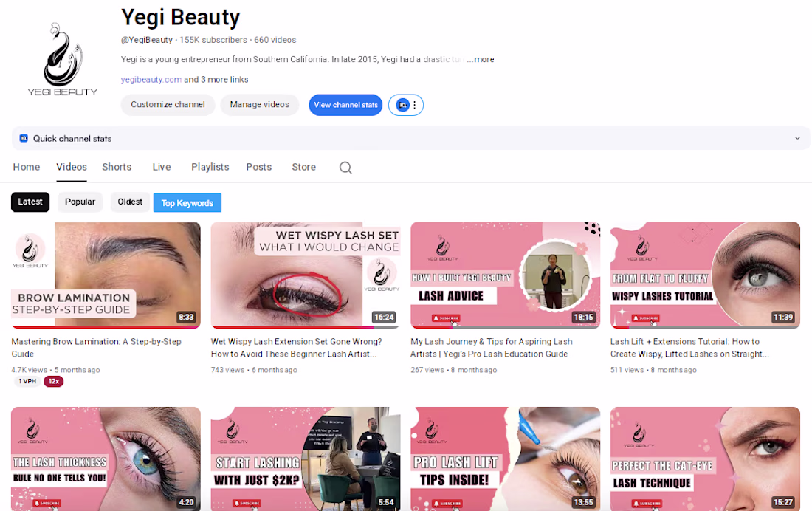The width and height of the screenshot is (812, 511).
Task: Open Perfect the Cat-Eye Lash Technique thumbnail
Action: (705, 459)
